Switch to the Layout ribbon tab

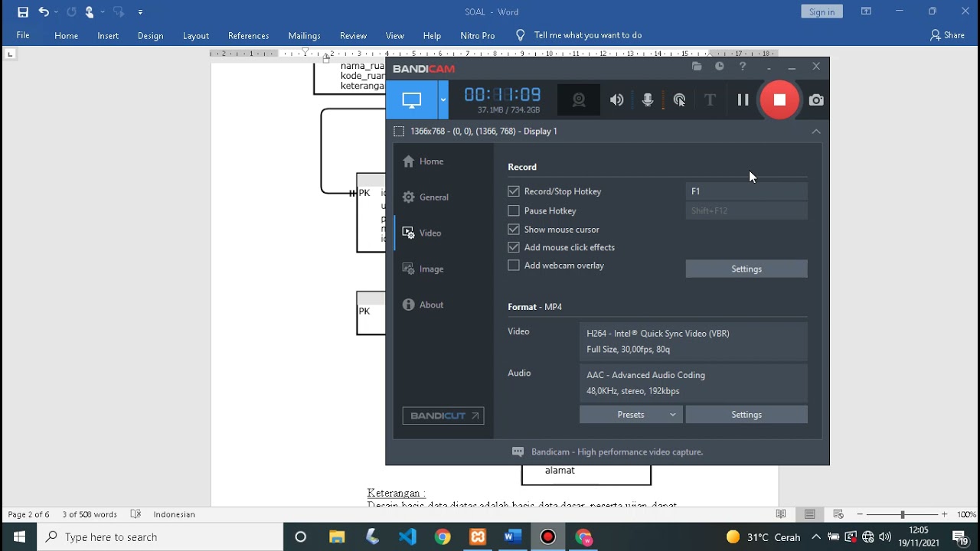(196, 35)
